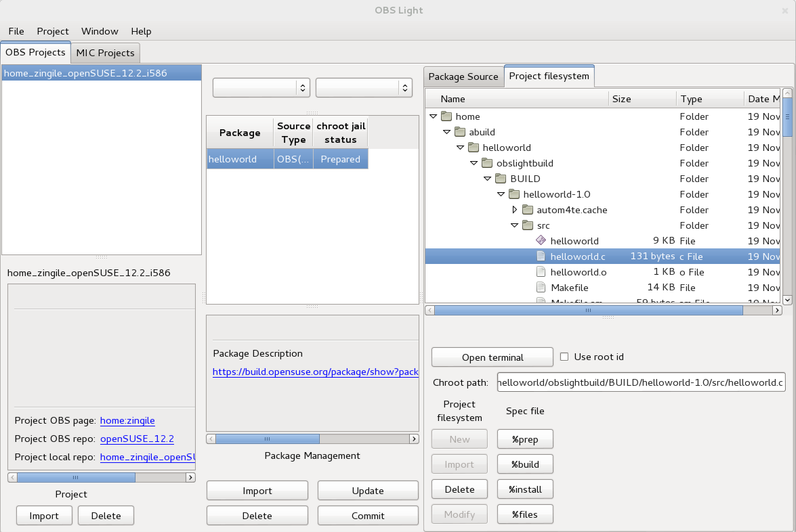Click inside the Chroot path field
Image resolution: width=796 pixels, height=532 pixels.
[640, 382]
